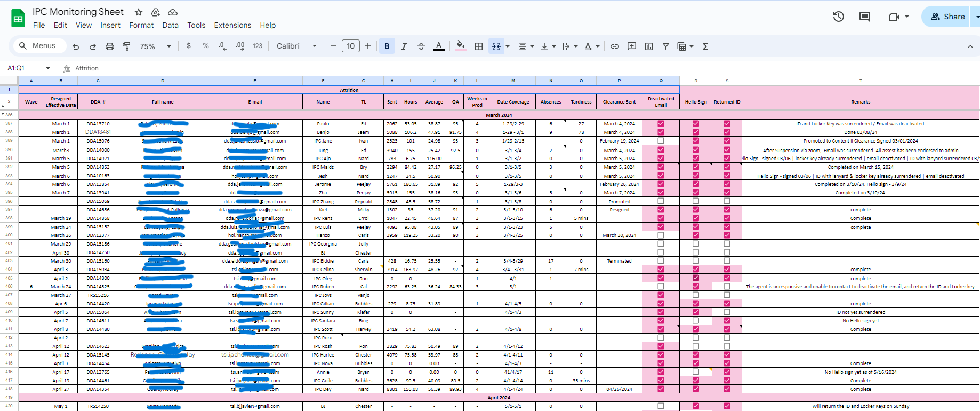The width and height of the screenshot is (980, 411).
Task: Open the zoom level 75% dropdown
Action: [x=155, y=46]
